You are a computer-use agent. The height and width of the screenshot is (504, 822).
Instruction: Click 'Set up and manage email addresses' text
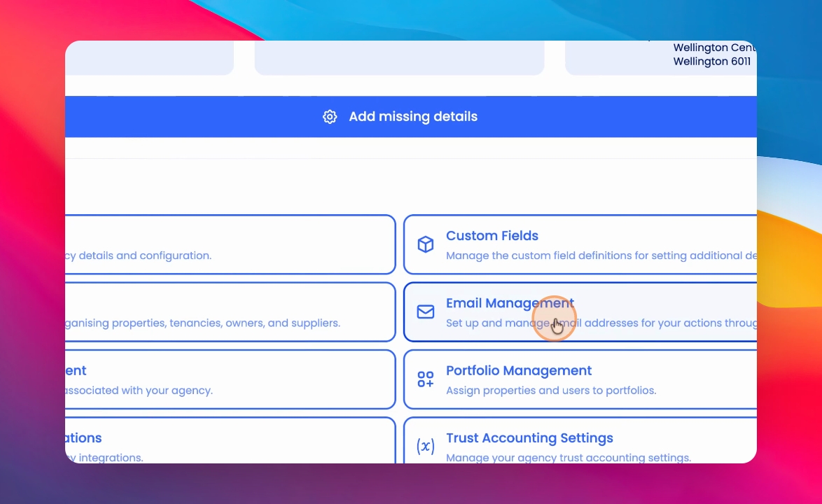click(601, 323)
